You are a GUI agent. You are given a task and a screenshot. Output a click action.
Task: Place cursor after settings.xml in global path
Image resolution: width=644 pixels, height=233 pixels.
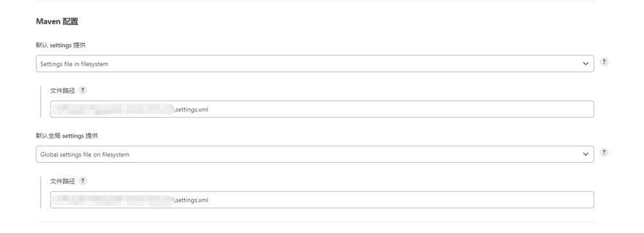(209, 200)
